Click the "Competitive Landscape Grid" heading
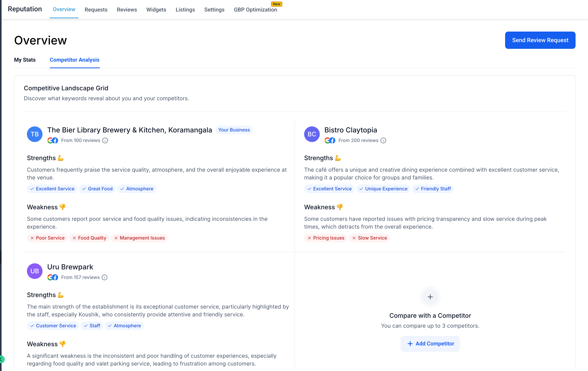Viewport: 588px width, 371px height. tap(66, 88)
